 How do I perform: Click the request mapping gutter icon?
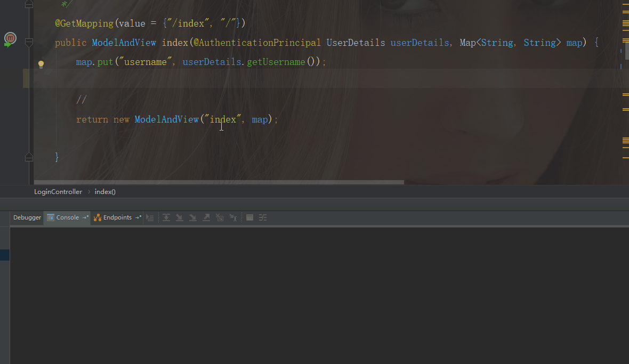tap(10, 39)
